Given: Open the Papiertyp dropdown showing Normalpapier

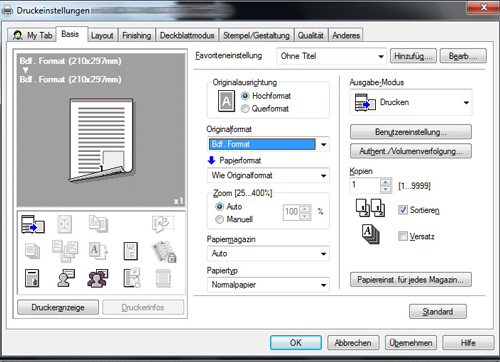Looking at the screenshot, I should [x=268, y=285].
